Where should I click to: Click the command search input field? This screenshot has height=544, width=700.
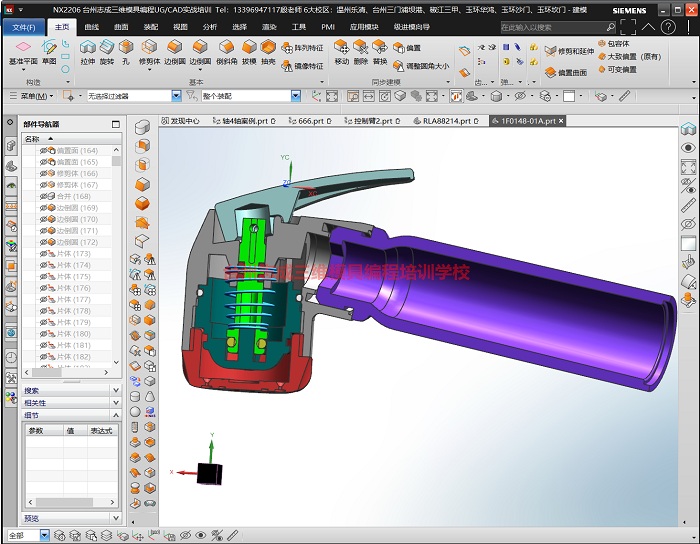(x=553, y=27)
